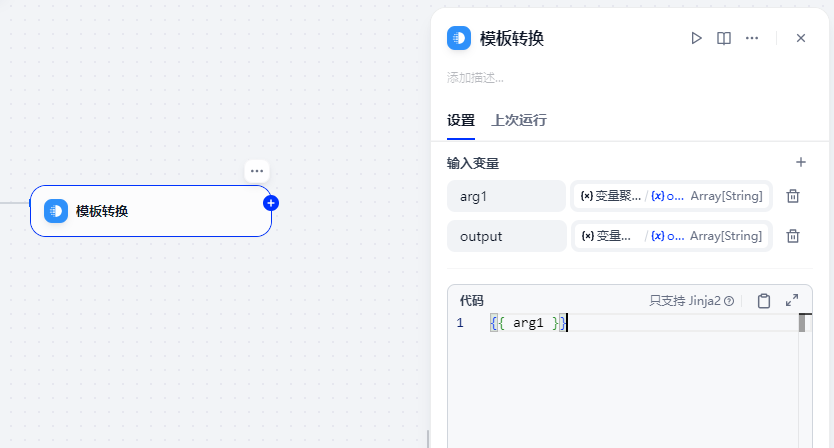
Task: Add a description in 添加描述 field
Action: 476,78
